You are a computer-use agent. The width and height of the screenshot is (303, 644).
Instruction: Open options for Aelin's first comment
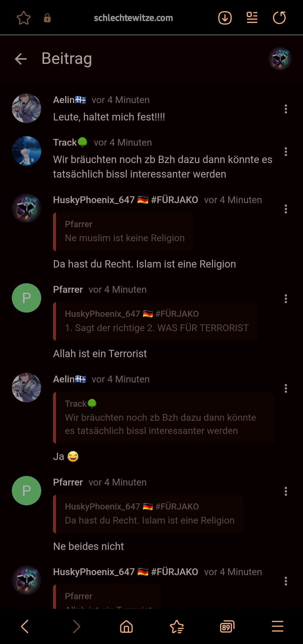(286, 109)
